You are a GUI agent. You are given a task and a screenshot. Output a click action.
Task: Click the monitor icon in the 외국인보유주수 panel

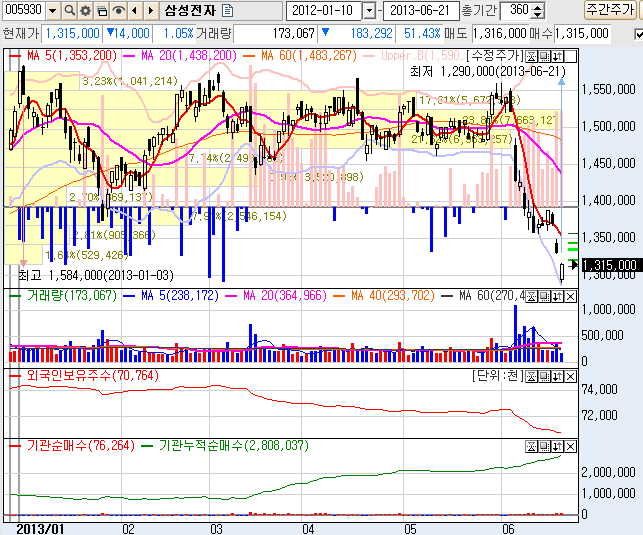point(544,376)
